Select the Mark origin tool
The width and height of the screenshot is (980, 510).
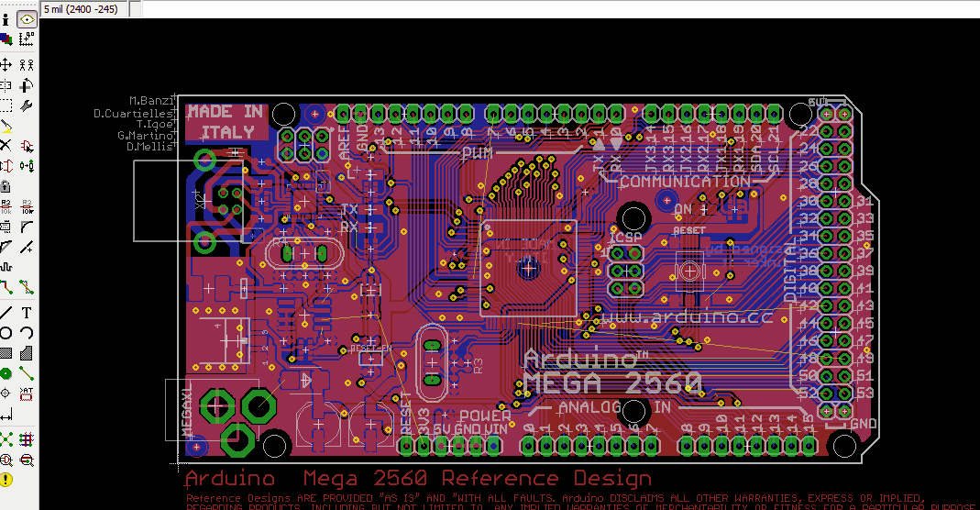click(27, 39)
